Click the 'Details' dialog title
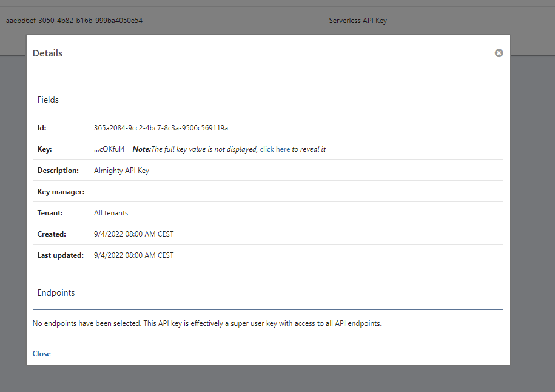 [47, 53]
